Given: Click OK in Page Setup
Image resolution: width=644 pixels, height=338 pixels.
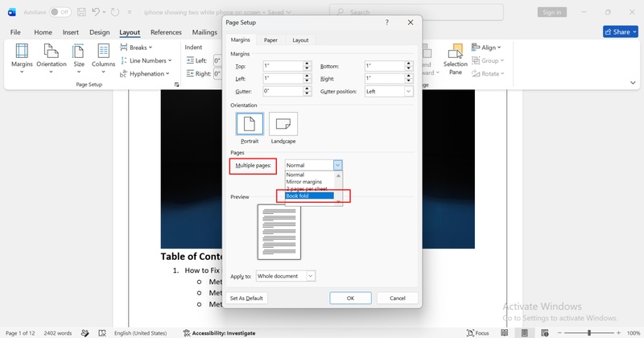Looking at the screenshot, I should (350, 298).
